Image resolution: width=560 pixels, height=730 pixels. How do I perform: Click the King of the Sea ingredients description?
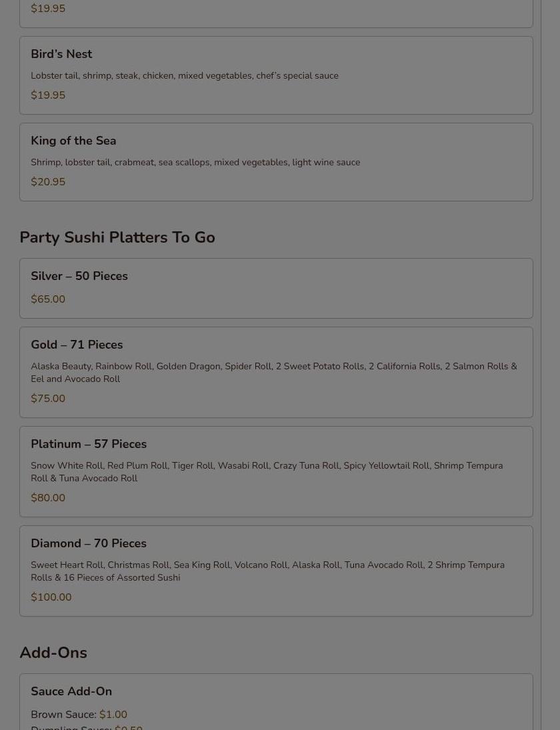coord(195,162)
